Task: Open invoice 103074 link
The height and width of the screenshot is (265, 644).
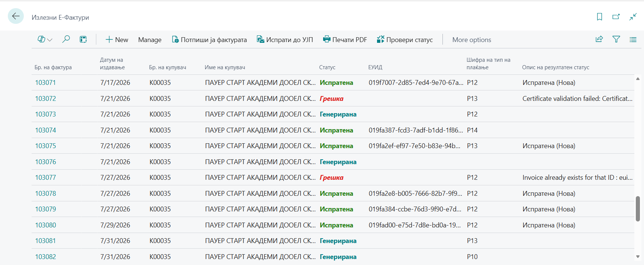Action: 45,130
